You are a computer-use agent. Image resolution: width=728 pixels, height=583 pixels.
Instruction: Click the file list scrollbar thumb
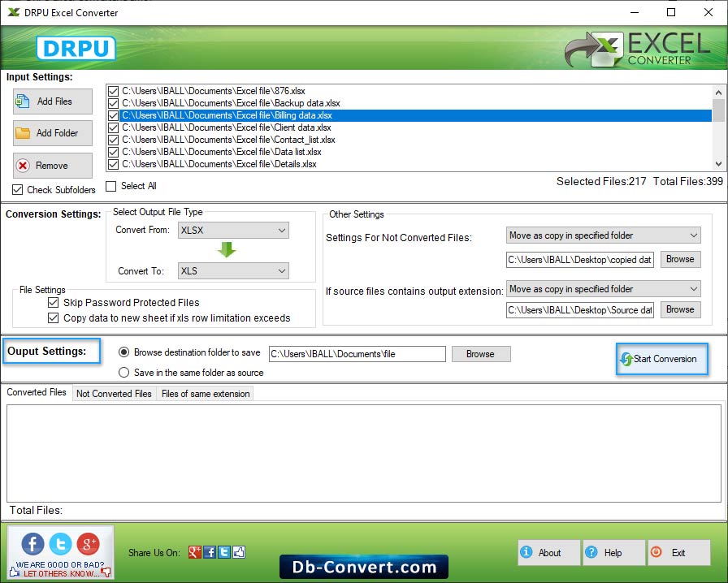coord(719,110)
